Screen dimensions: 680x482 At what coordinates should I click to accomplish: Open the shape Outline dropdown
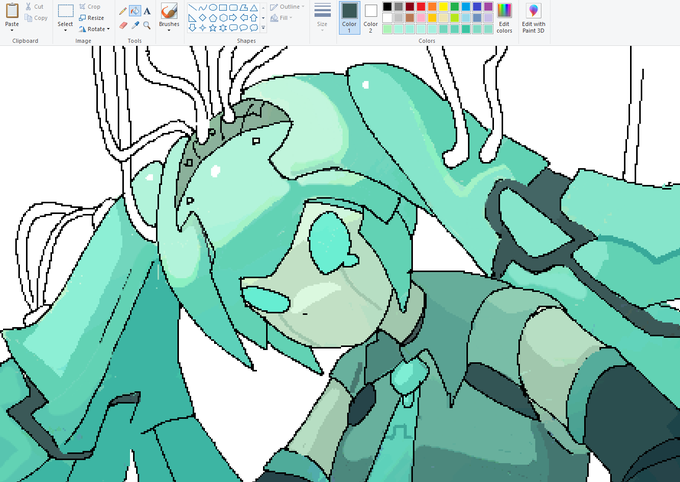pyautogui.click(x=287, y=7)
